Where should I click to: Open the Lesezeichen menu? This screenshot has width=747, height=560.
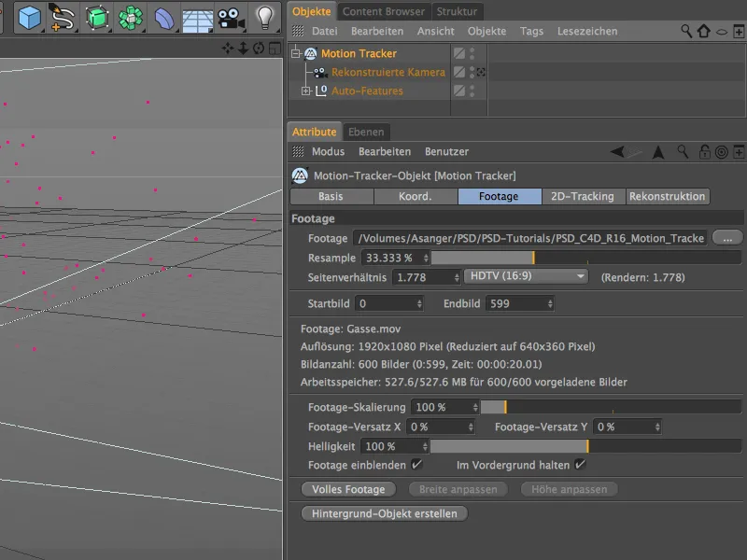[x=587, y=32]
